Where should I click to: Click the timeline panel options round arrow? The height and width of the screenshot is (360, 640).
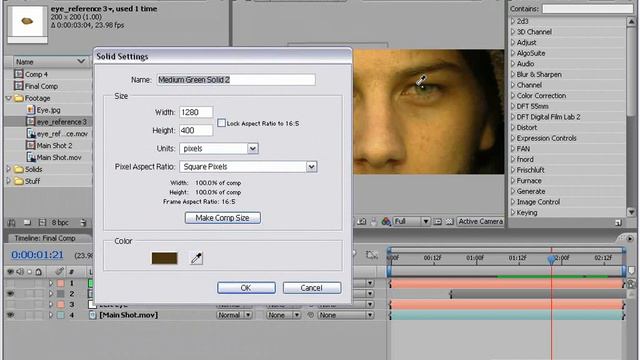coord(630,238)
